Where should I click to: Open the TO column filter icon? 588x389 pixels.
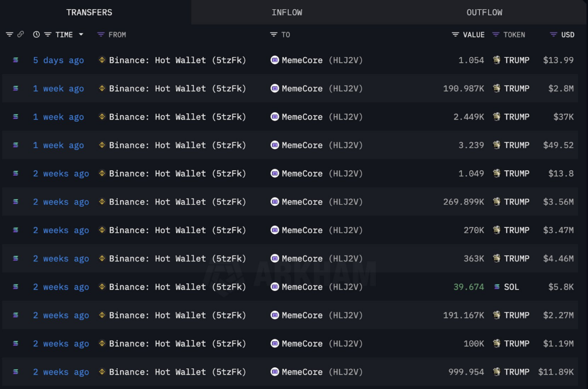pyautogui.click(x=274, y=34)
